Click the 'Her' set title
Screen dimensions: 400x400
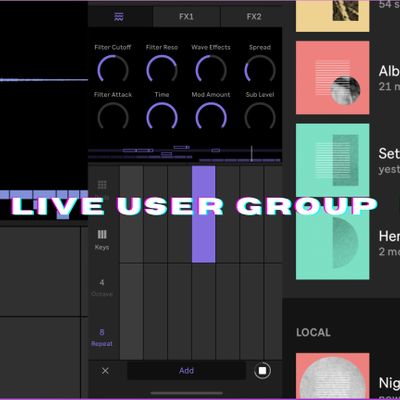(389, 236)
